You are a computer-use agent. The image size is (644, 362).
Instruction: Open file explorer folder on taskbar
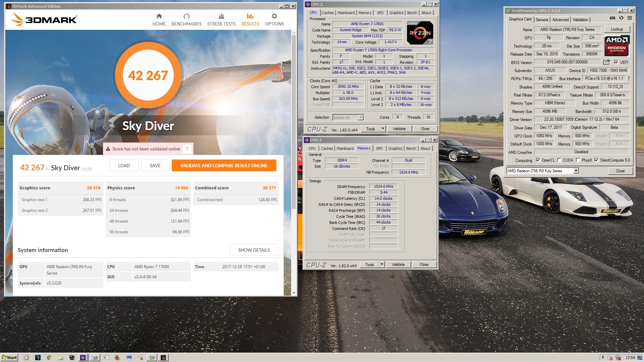61,358
